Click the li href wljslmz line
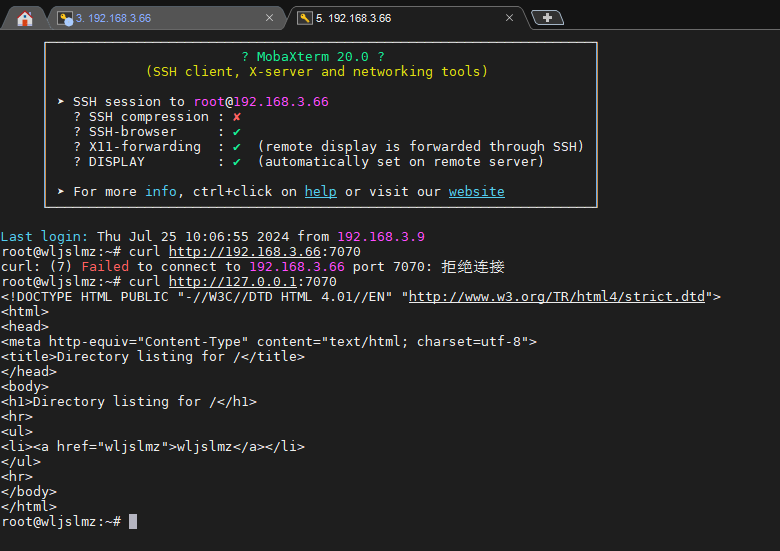Screen dimensions: 780x551 (153, 446)
